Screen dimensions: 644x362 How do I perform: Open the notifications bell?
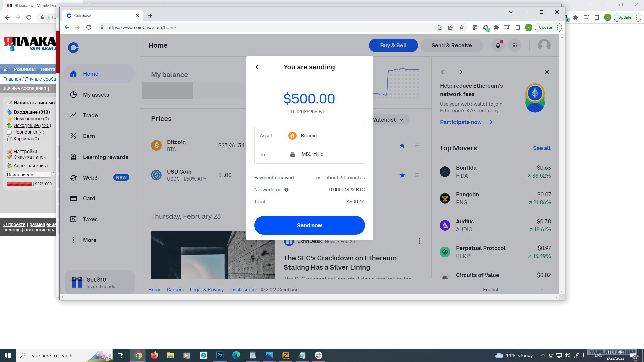tap(498, 45)
